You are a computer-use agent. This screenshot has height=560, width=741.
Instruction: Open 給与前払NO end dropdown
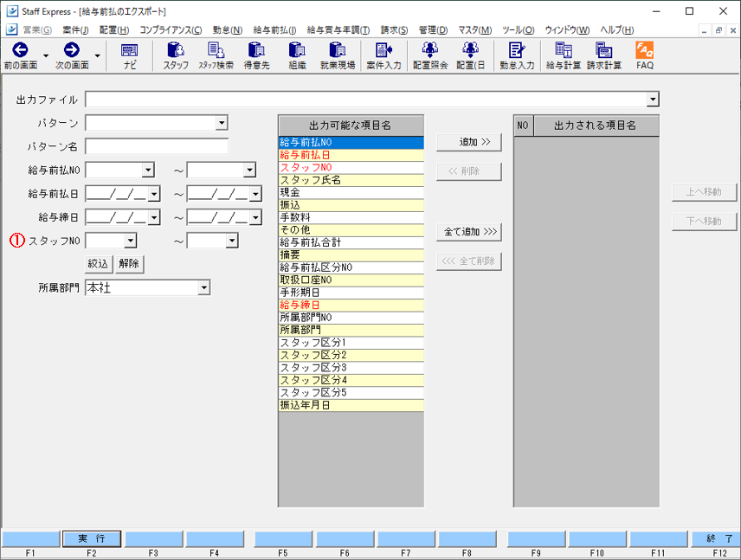[x=250, y=171]
